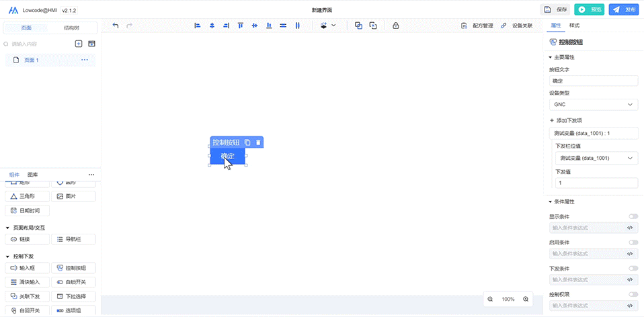The image size is (644, 317).
Task: Click the lock icon in toolbar
Action: coord(395,26)
